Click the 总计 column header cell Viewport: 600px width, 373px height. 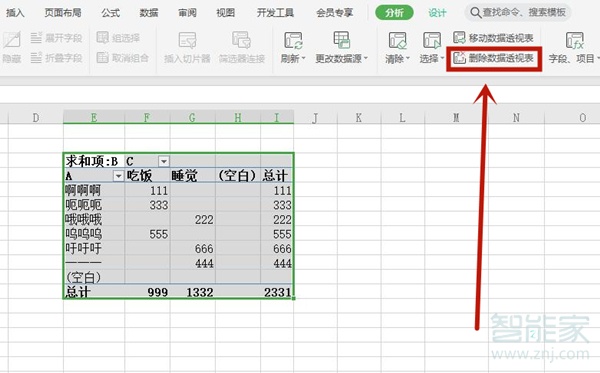coord(277,176)
